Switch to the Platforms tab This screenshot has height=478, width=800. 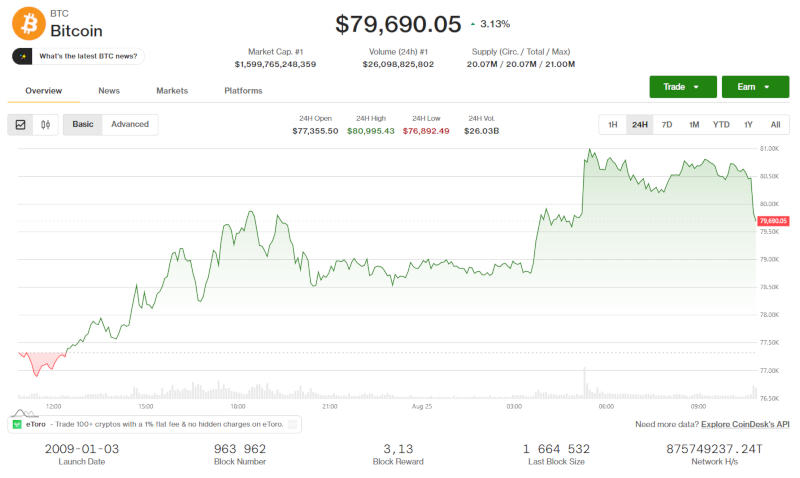(x=243, y=91)
